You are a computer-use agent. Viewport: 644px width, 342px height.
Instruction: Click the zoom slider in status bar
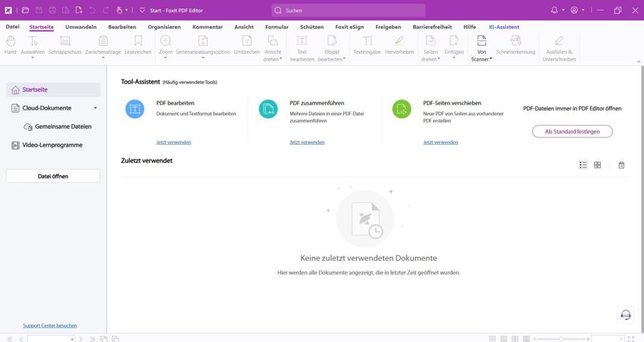pos(561,339)
